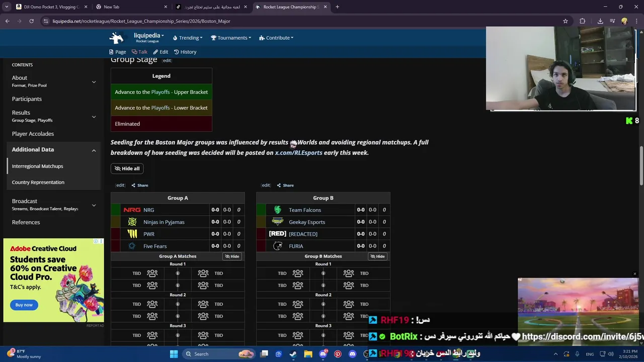The image size is (644, 362).
Task: Select the Page tab
Action: [118, 52]
